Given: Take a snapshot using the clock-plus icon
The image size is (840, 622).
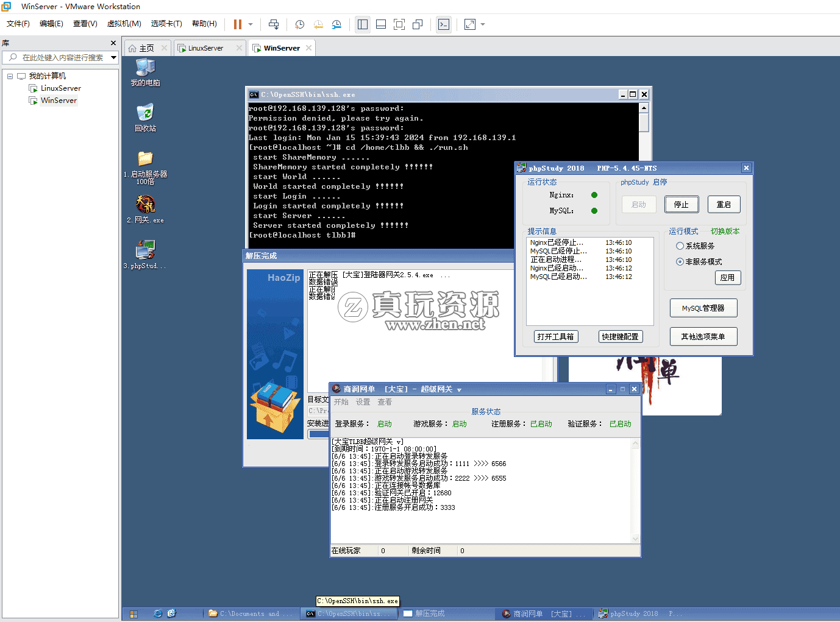Looking at the screenshot, I should click(x=299, y=24).
